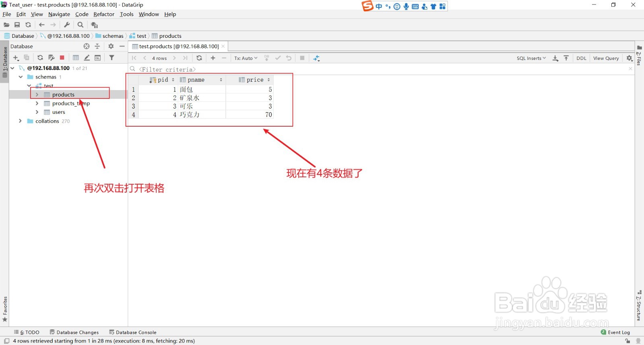Click the table editor icon in Database toolbar
The height and width of the screenshot is (345, 644).
click(x=76, y=58)
